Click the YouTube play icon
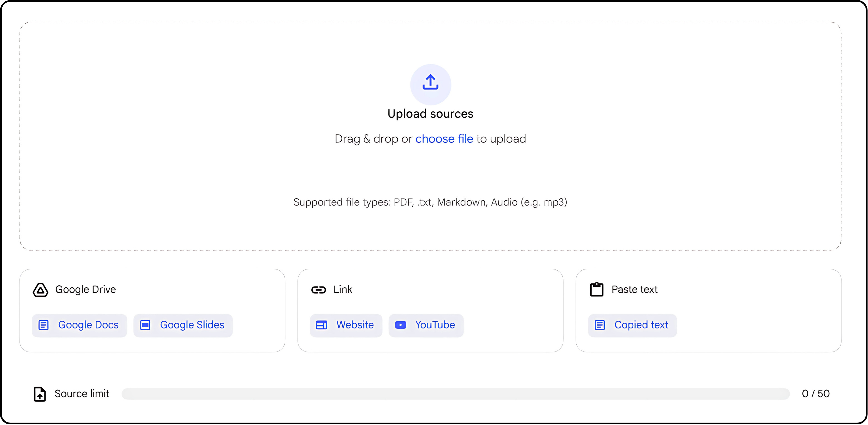 pos(400,325)
